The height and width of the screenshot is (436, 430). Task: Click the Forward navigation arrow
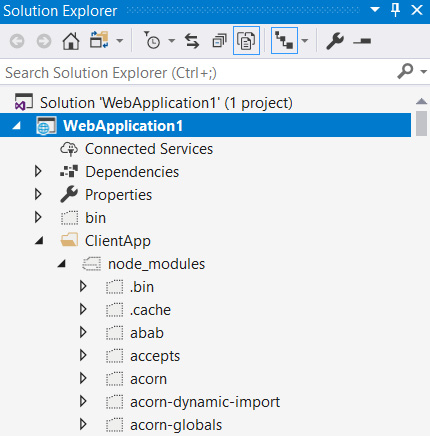(x=44, y=41)
